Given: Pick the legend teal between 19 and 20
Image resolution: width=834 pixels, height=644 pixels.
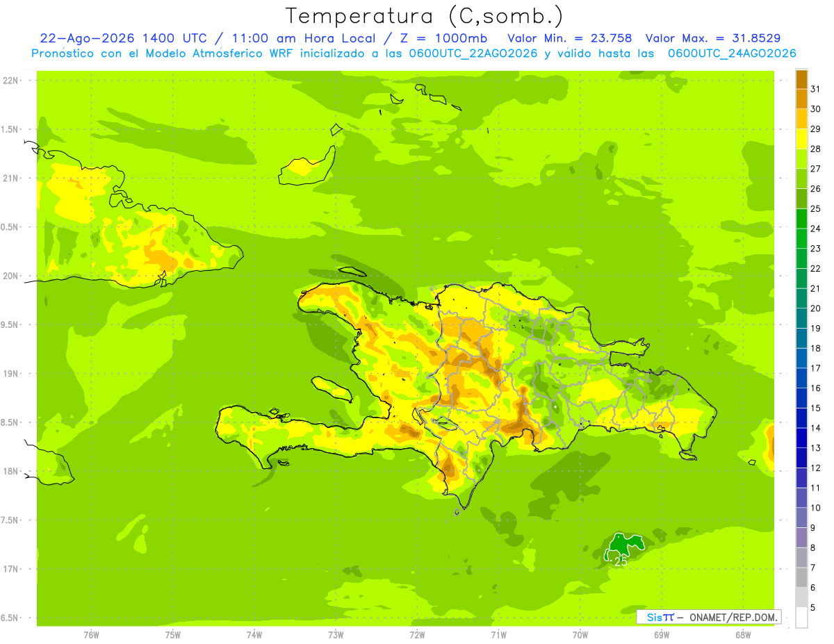Looking at the screenshot, I should [x=801, y=318].
